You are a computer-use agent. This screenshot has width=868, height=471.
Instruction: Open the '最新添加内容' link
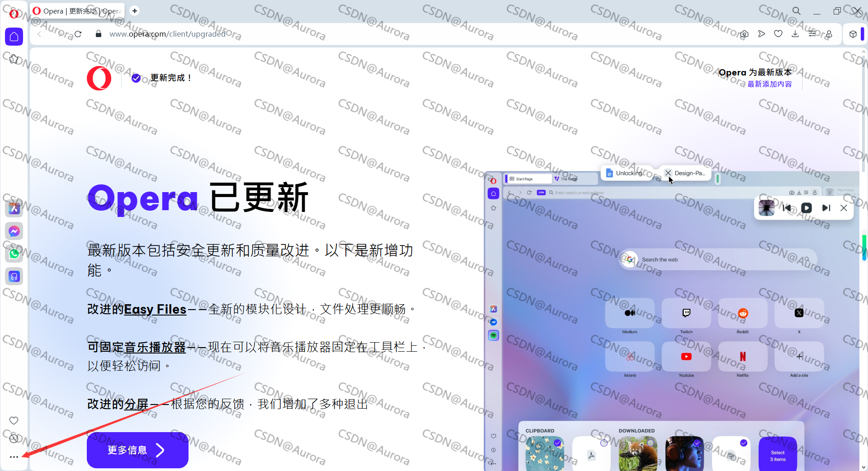[769, 84]
